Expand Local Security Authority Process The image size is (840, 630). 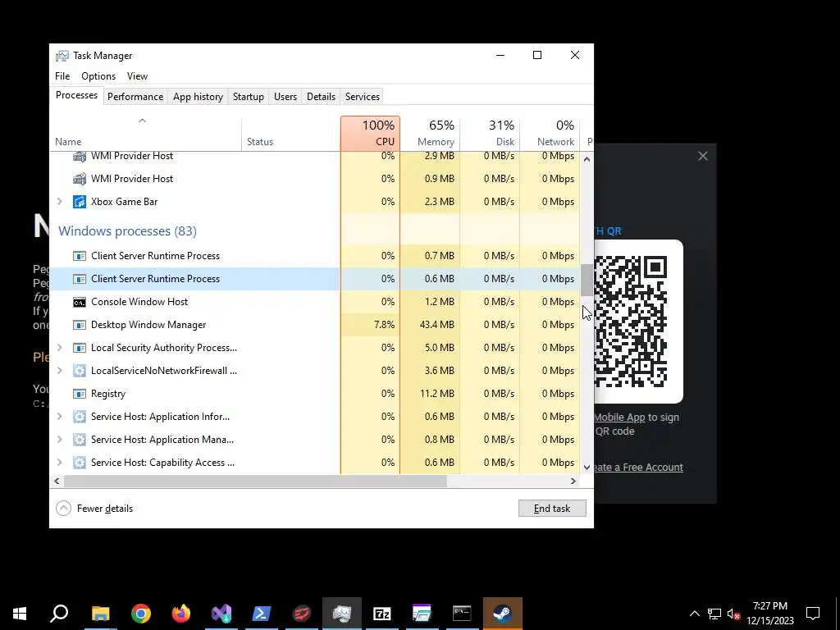(59, 348)
